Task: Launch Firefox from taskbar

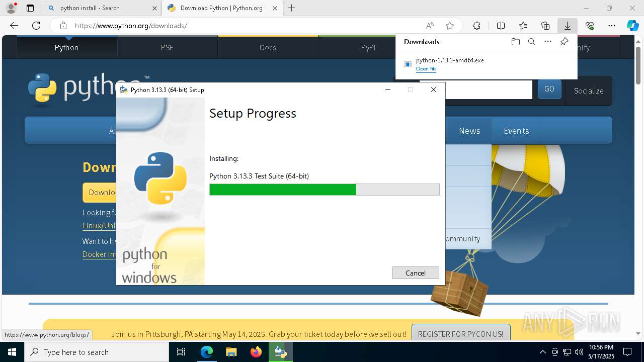Action: (256, 352)
